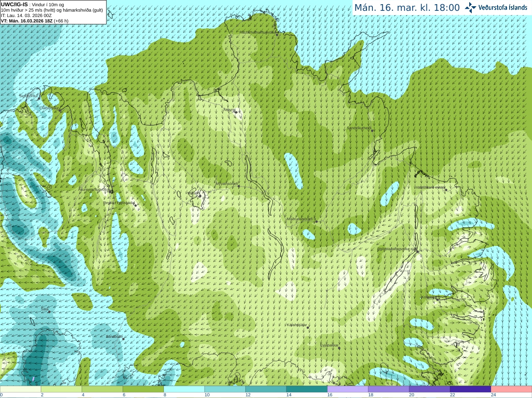Click the legend tick value '12'
532x398 pixels.
coord(248,395)
